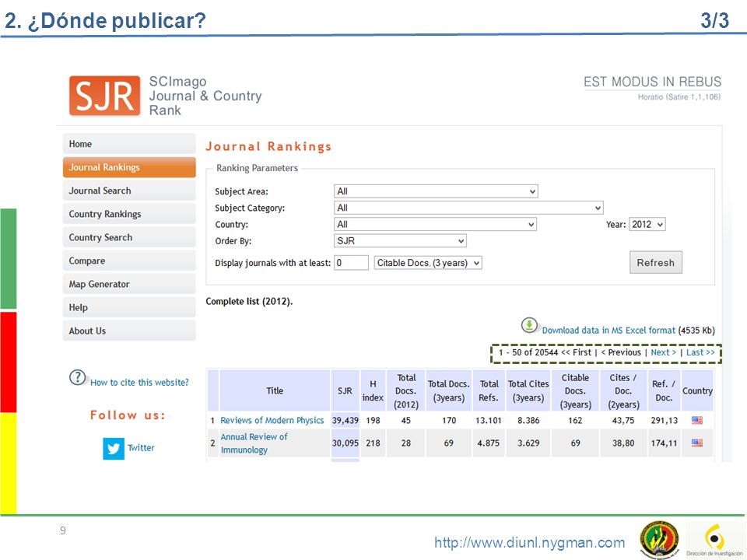This screenshot has height=560, width=747.
Task: Click the < Previous pagination link
Action: pos(621,352)
